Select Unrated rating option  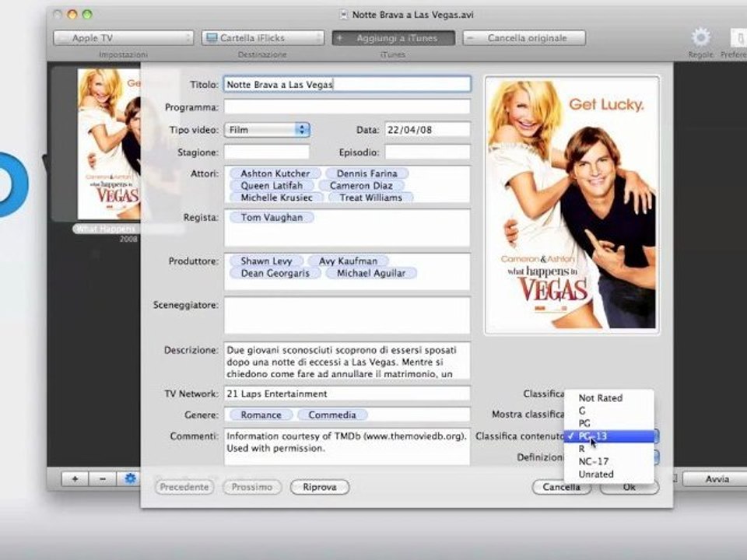tap(608, 474)
